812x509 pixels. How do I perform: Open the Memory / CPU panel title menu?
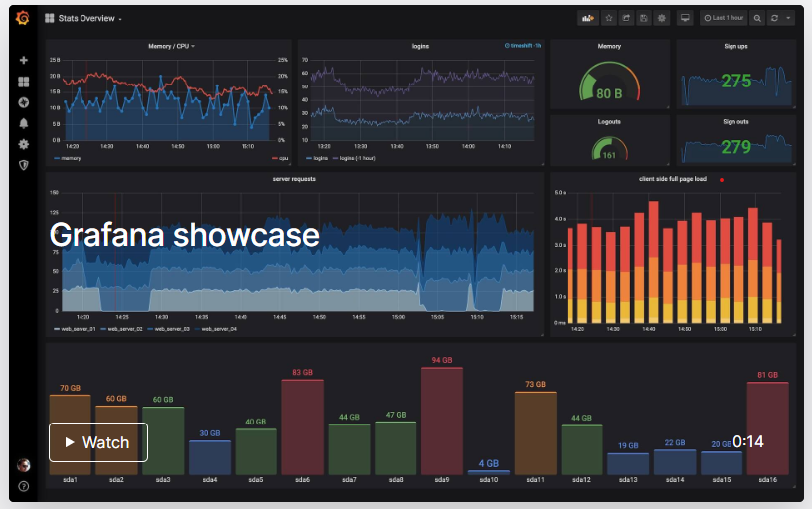pyautogui.click(x=169, y=46)
